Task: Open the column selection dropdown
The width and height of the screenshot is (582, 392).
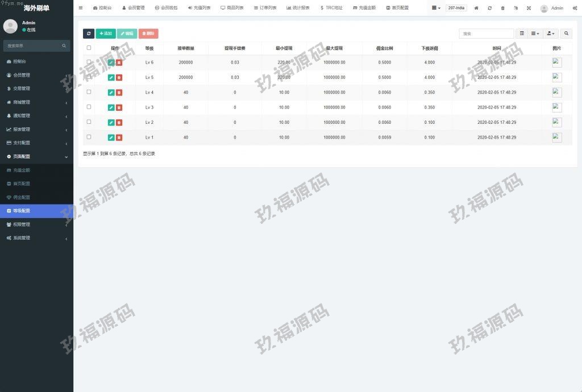Action: tap(535, 34)
